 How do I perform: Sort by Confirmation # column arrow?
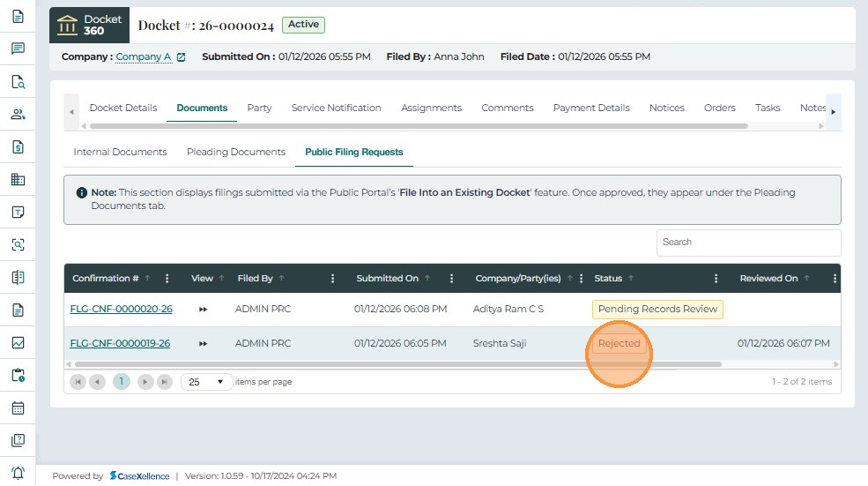[148, 278]
